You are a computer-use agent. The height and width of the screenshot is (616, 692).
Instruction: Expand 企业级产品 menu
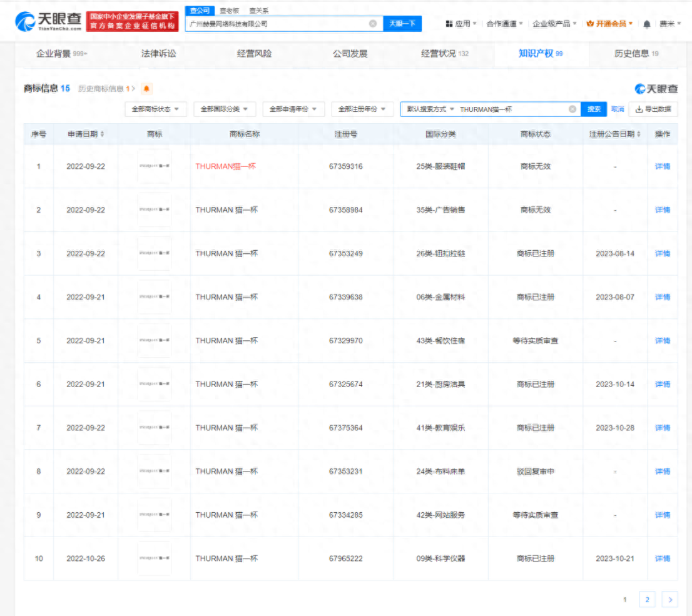click(554, 24)
